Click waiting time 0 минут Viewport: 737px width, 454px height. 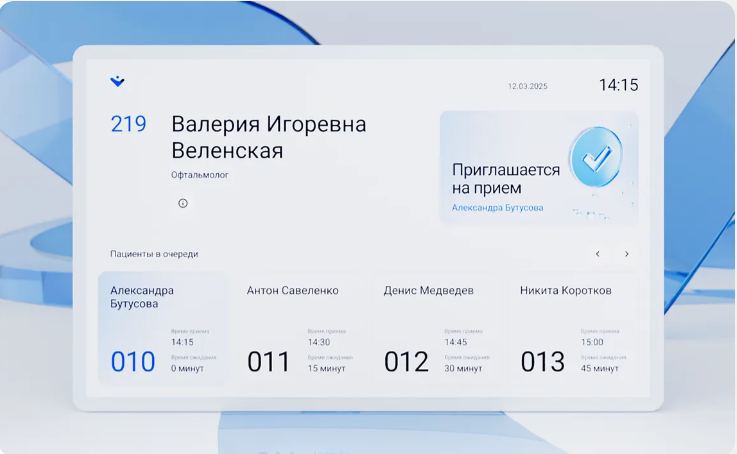pos(187,368)
